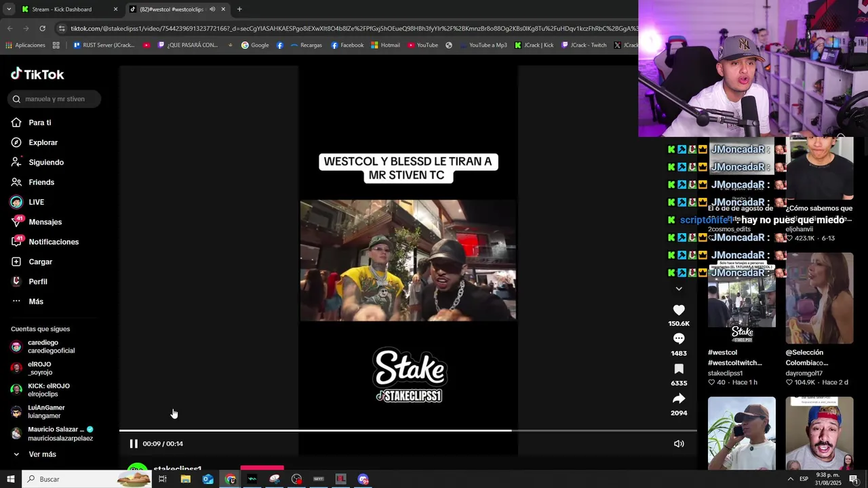Reload the page
The width and height of the screenshot is (868, 488).
[x=42, y=28]
